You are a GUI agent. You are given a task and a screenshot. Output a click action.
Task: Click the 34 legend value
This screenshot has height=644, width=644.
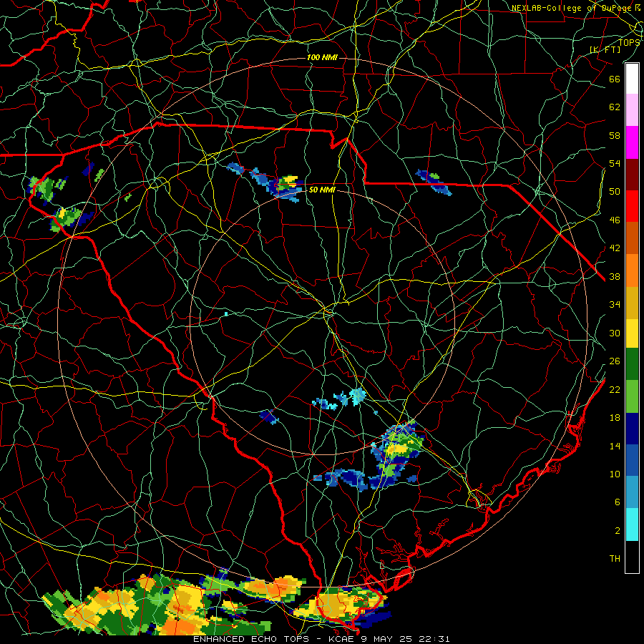(x=615, y=305)
